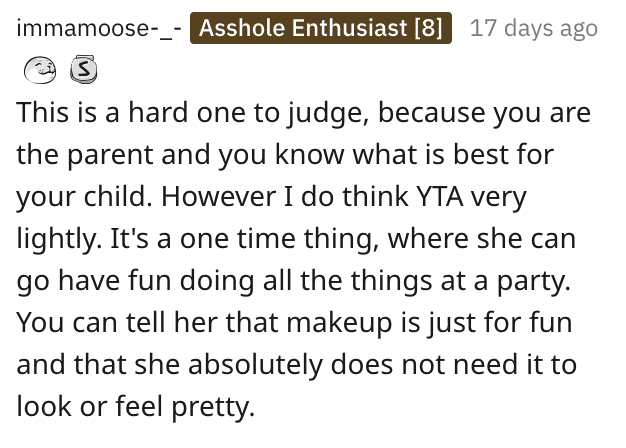
Task: Click the Asshole Enthusiast [8] flair badge
Action: (321, 28)
